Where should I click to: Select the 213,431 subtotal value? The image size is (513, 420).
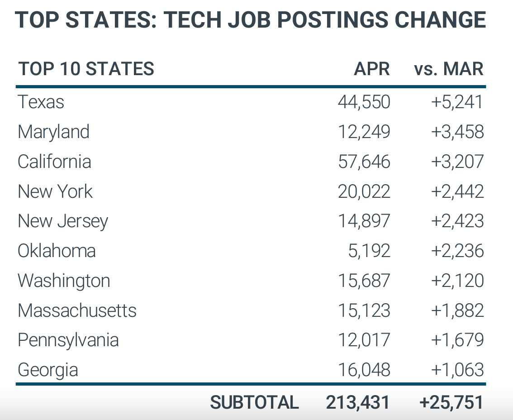(357, 402)
